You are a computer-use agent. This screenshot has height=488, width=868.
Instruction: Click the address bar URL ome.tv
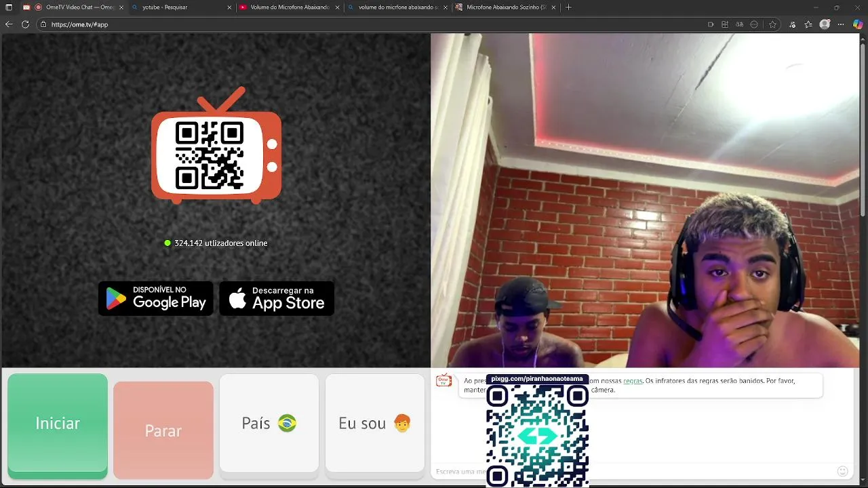[79, 24]
